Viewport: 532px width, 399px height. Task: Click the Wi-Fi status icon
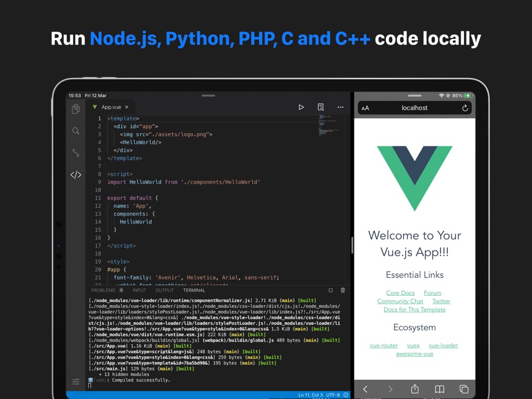click(442, 96)
